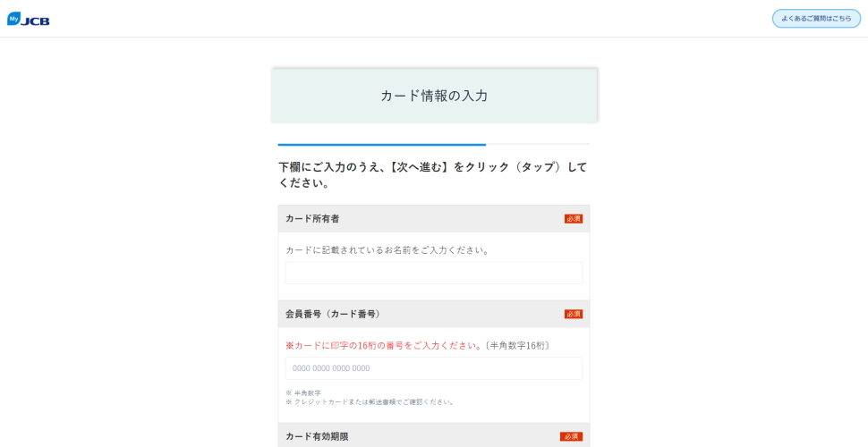
Task: Click the card number field with 0000 placeholder
Action: 433,368
